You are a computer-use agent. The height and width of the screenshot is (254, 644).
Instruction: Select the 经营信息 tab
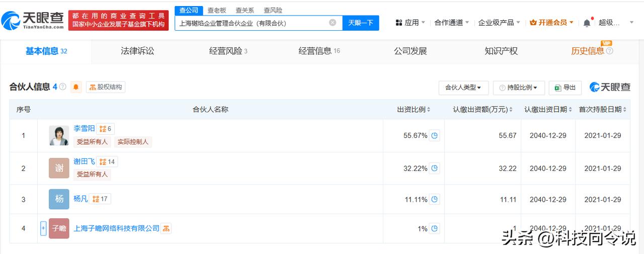coord(319,51)
